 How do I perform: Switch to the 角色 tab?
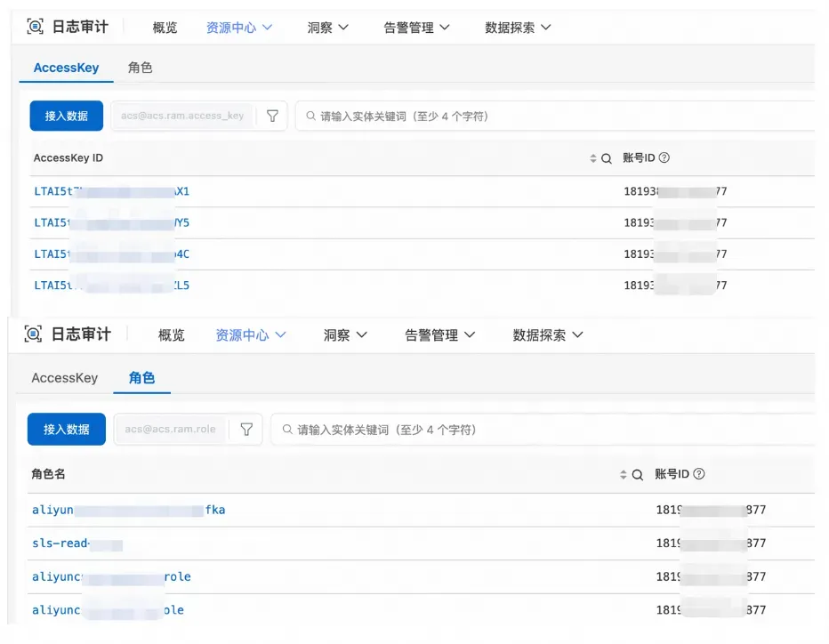tap(141, 67)
